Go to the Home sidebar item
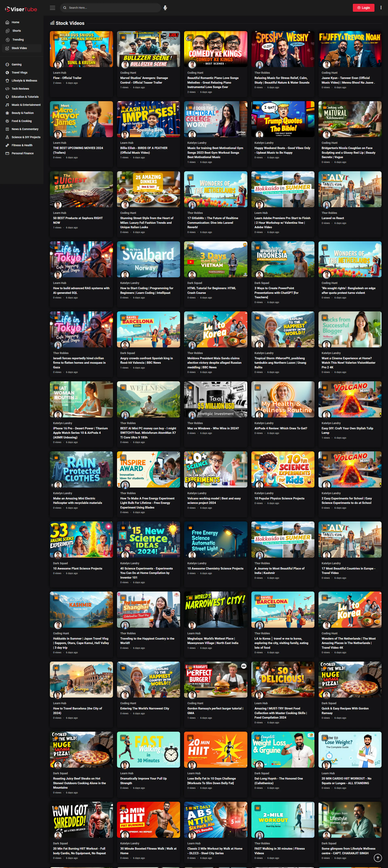 [x=15, y=22]
